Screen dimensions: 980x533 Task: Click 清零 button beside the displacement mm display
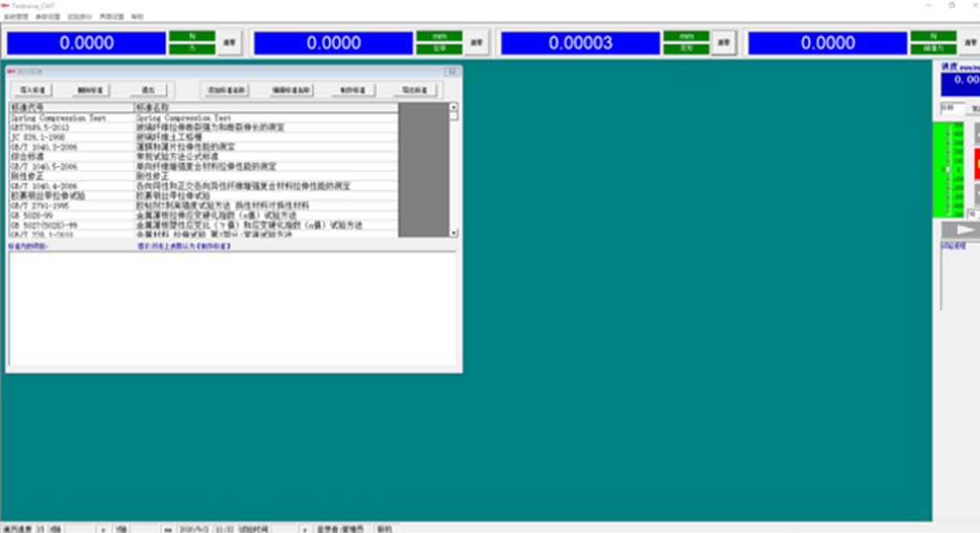coord(476,42)
